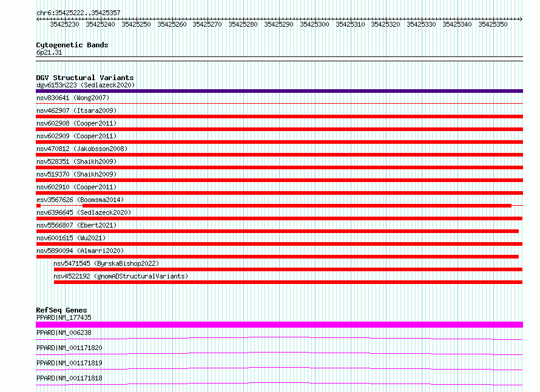Open nsv470812 (Jakobsson2008) variant label

pyautogui.click(x=82, y=149)
